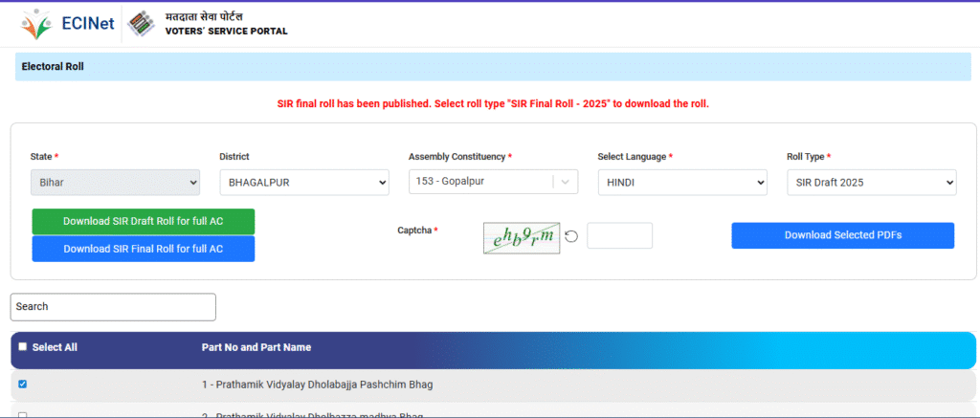This screenshot has height=418, width=980.
Task: Open the State dropdown showing Bihar
Action: click(x=115, y=182)
